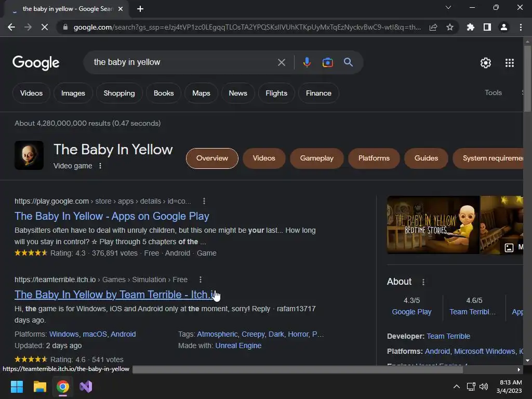
Task: Click the Google logo
Action: (x=36, y=63)
